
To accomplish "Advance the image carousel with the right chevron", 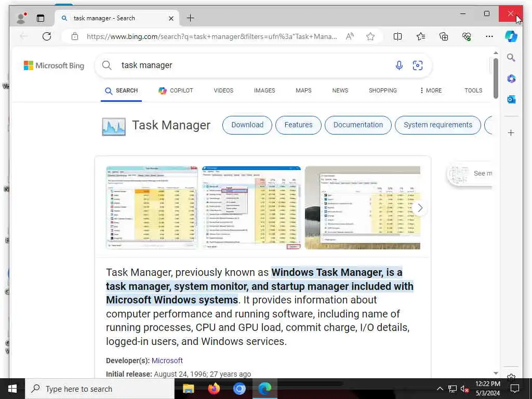I will click(x=420, y=208).
